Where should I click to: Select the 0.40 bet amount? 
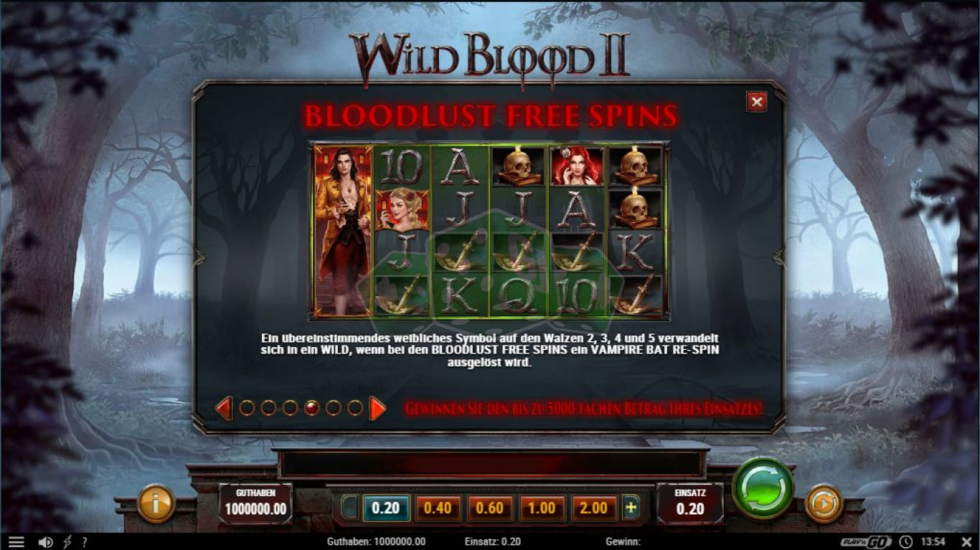[438, 508]
